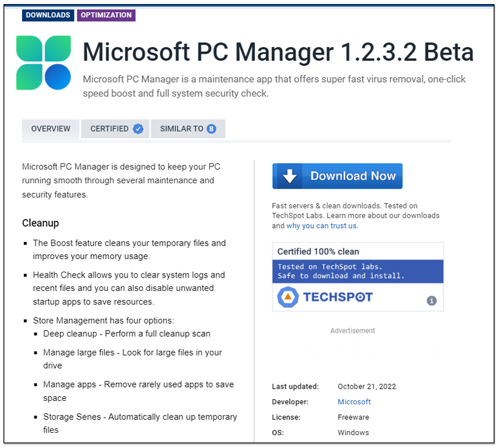Click the number 8 similar-apps badge
The width and height of the screenshot is (498, 448).
[211, 129]
